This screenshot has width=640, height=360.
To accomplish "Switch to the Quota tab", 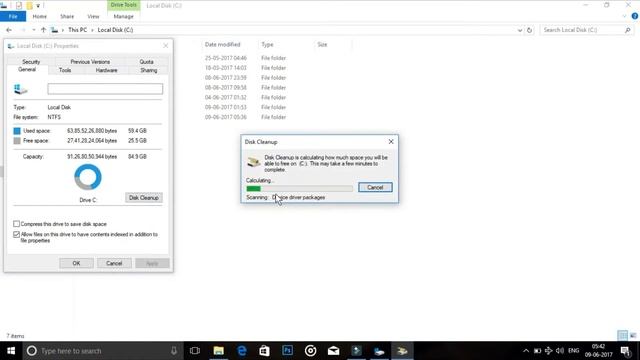I will click(147, 62).
